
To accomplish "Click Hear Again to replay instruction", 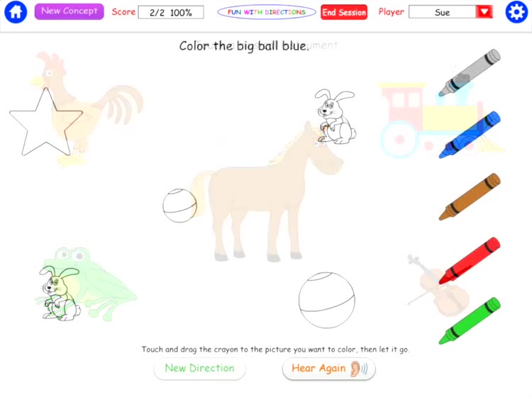I will tap(328, 369).
